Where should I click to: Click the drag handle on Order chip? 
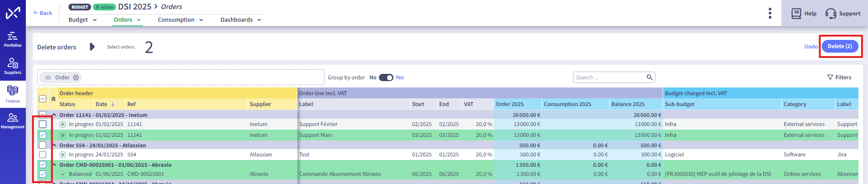(48, 77)
